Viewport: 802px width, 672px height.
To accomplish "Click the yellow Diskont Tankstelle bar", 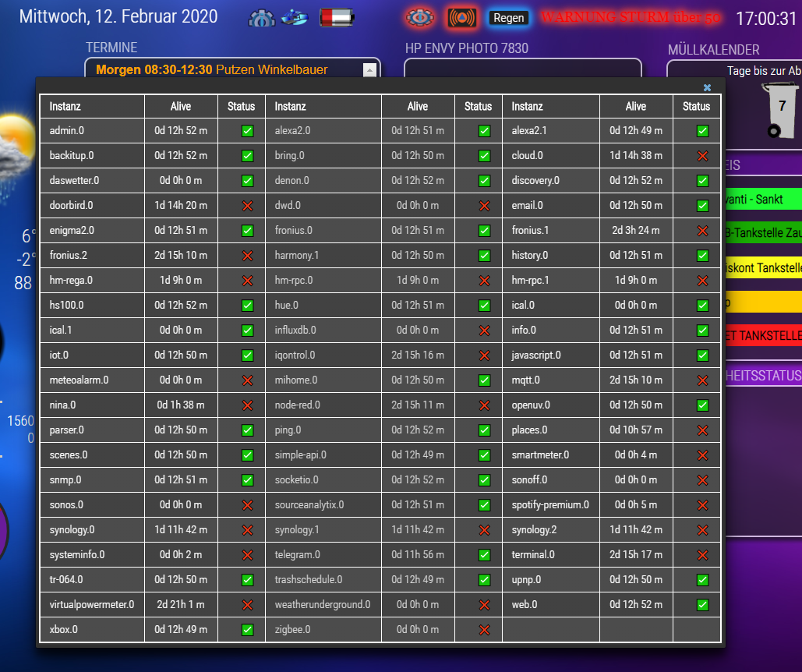I will 764,267.
